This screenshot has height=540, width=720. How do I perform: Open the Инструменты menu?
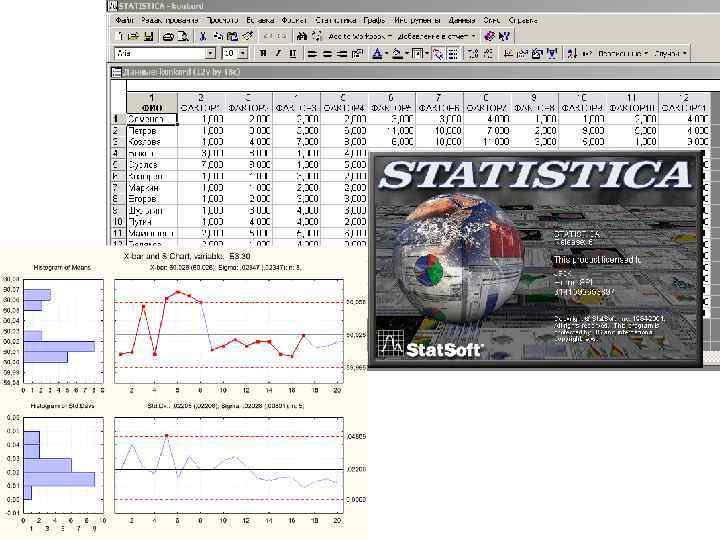(x=417, y=20)
